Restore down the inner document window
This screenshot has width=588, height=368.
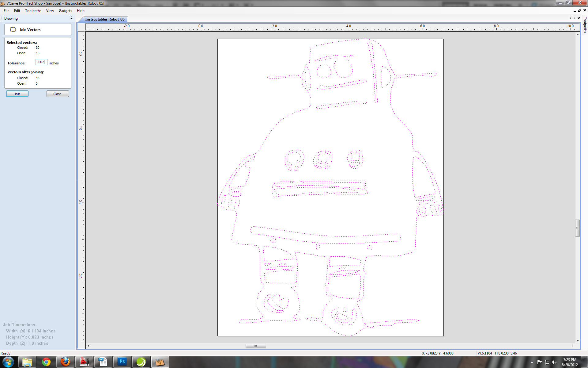coord(579,10)
